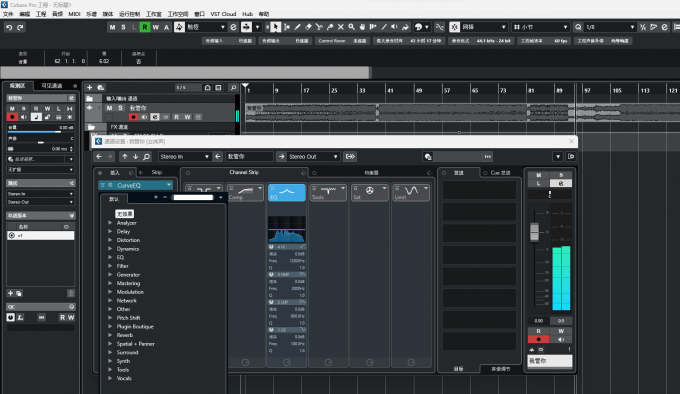
Task: Select the Glue tool
Action: 330,27
